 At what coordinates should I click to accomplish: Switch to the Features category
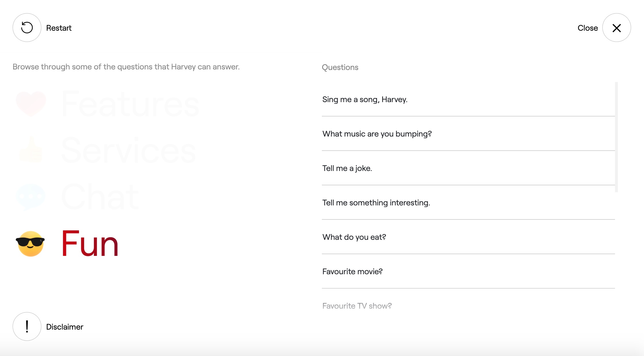tap(130, 104)
